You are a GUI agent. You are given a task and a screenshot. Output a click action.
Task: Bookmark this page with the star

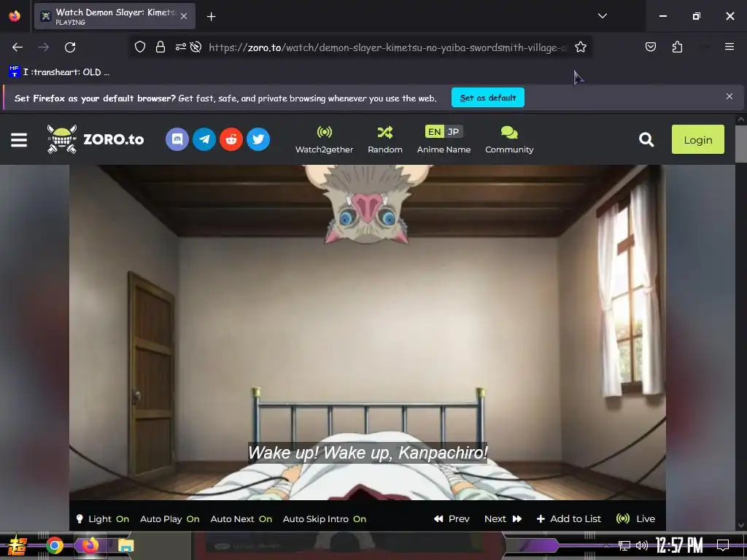pyautogui.click(x=580, y=47)
